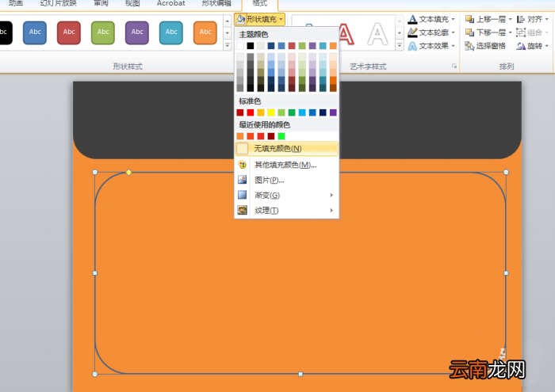Open Rotate (旋转) dropdown
The height and width of the screenshot is (392, 555).
click(532, 46)
